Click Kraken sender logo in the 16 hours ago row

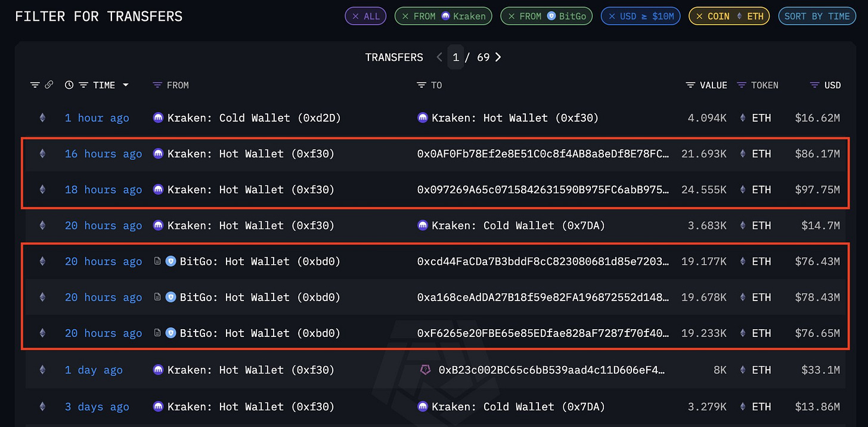[x=158, y=154]
